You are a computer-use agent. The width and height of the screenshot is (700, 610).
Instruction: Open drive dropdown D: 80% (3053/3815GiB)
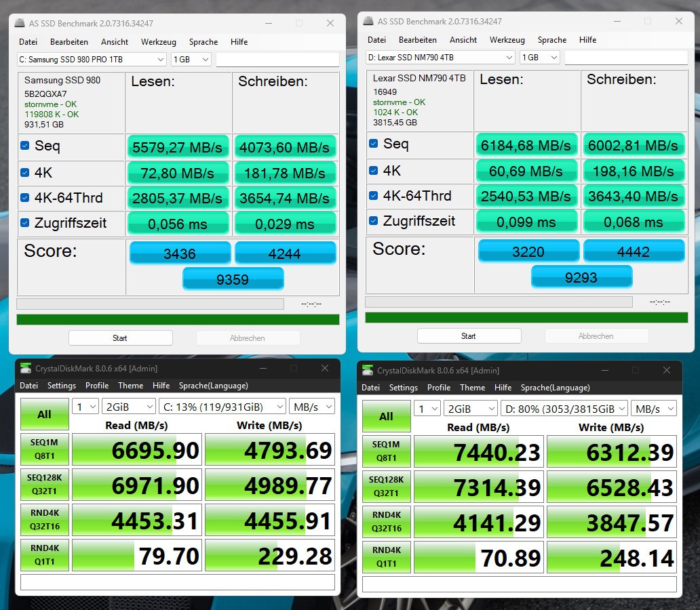[564, 409]
